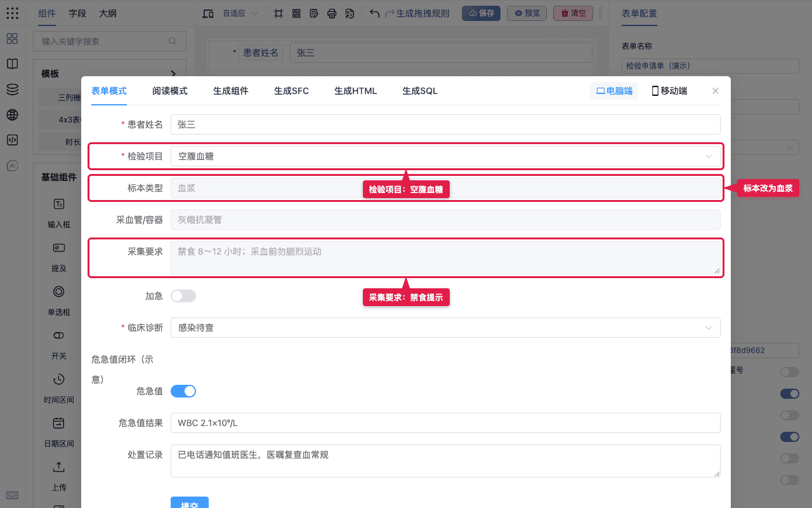Open the 检验项目 dropdown showing 空腹血糖
Image resolution: width=812 pixels, height=508 pixels.
tap(445, 156)
